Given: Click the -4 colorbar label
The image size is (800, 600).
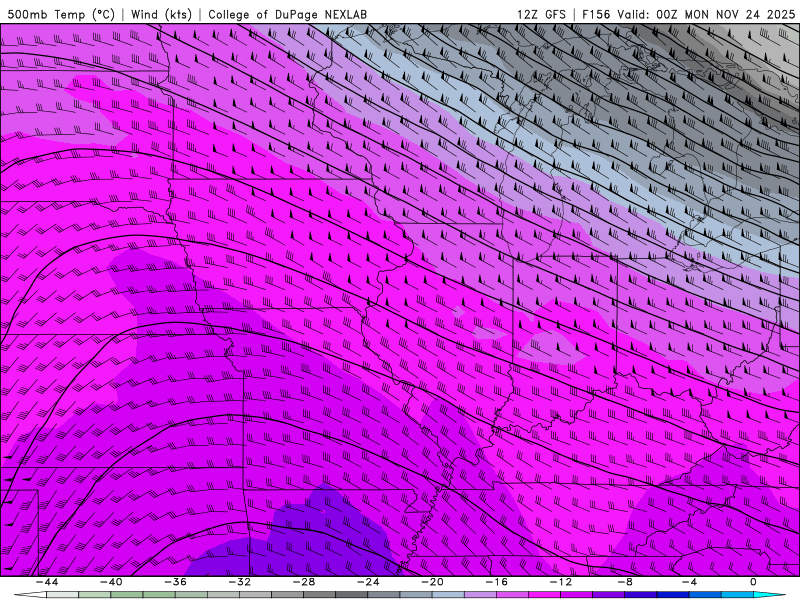Looking at the screenshot, I should click(689, 582).
